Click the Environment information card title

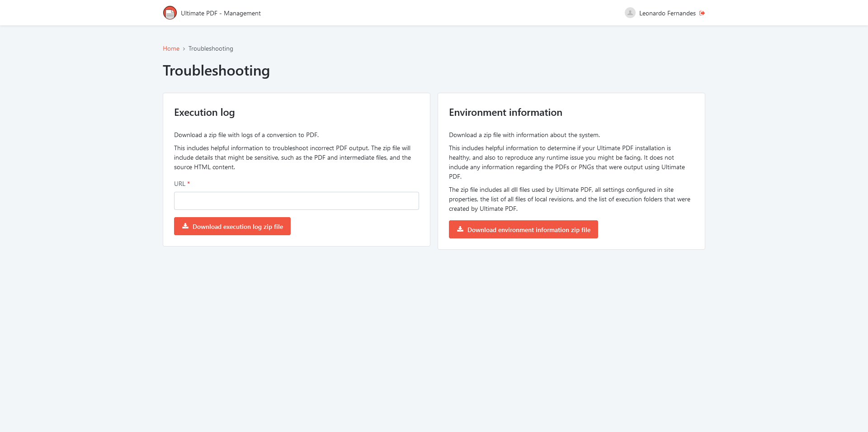click(x=505, y=113)
